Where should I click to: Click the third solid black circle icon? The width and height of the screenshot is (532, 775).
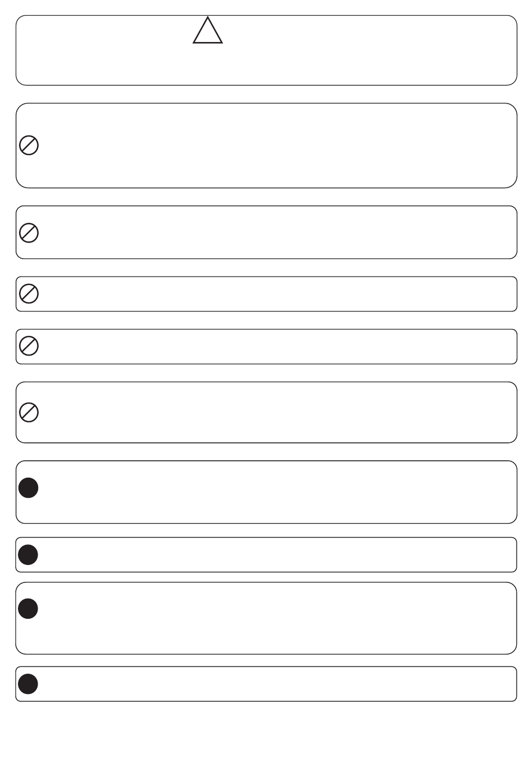(x=29, y=608)
